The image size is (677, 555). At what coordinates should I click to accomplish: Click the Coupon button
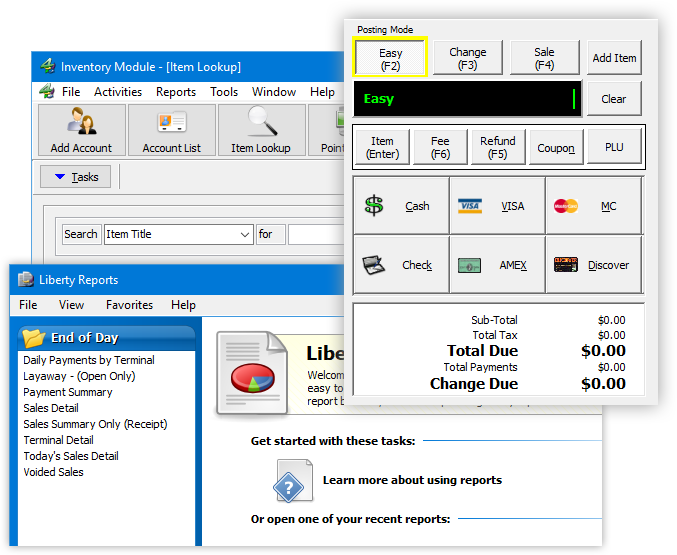coord(556,147)
